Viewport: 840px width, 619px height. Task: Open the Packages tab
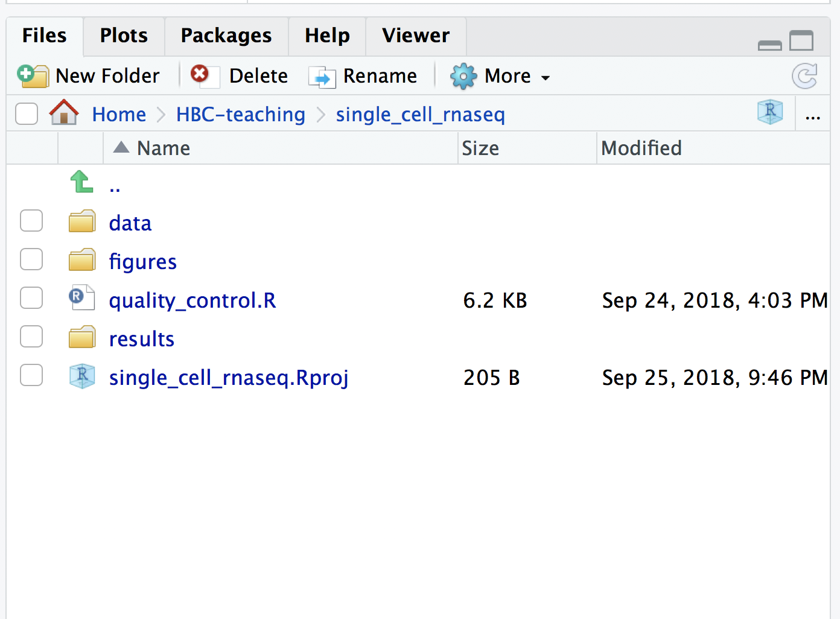coord(226,36)
